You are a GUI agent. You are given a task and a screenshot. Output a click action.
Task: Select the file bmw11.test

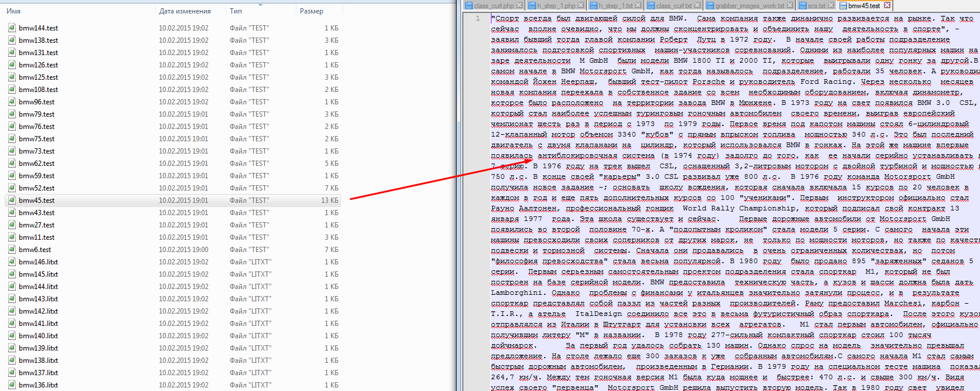36,237
